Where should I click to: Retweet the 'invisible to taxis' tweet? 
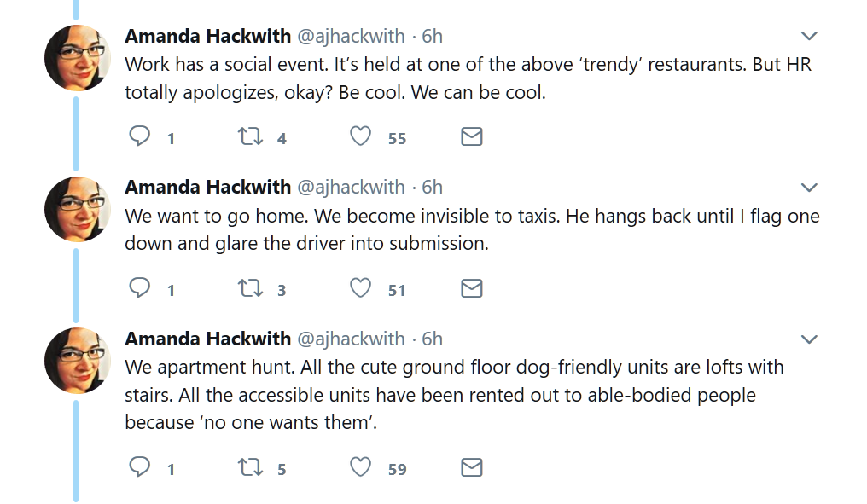(249, 288)
